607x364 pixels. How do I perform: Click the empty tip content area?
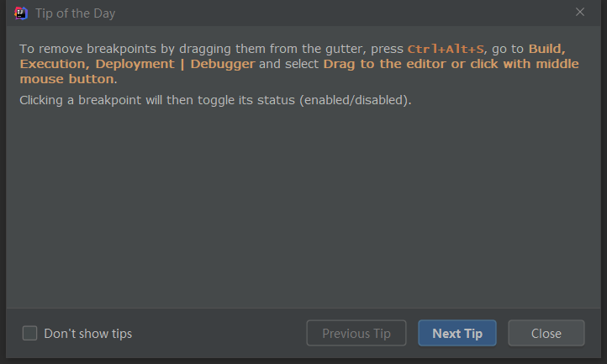303,210
